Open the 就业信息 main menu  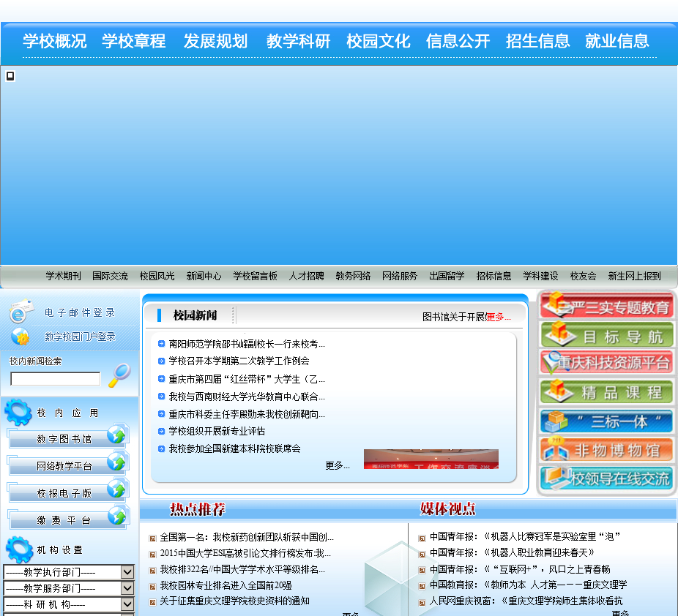click(617, 41)
